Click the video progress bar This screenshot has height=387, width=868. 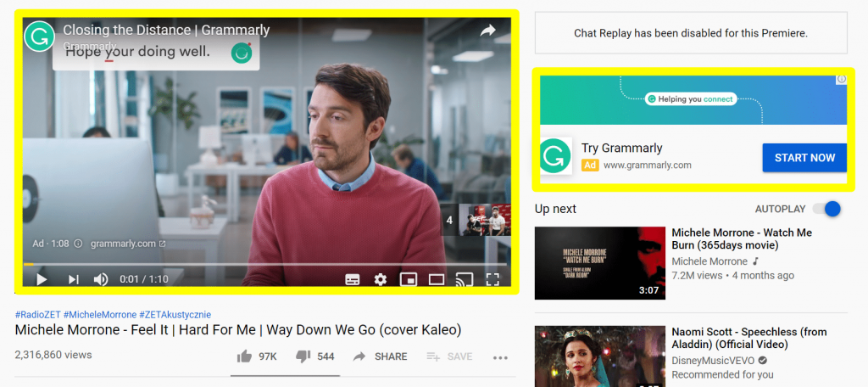[264, 265]
